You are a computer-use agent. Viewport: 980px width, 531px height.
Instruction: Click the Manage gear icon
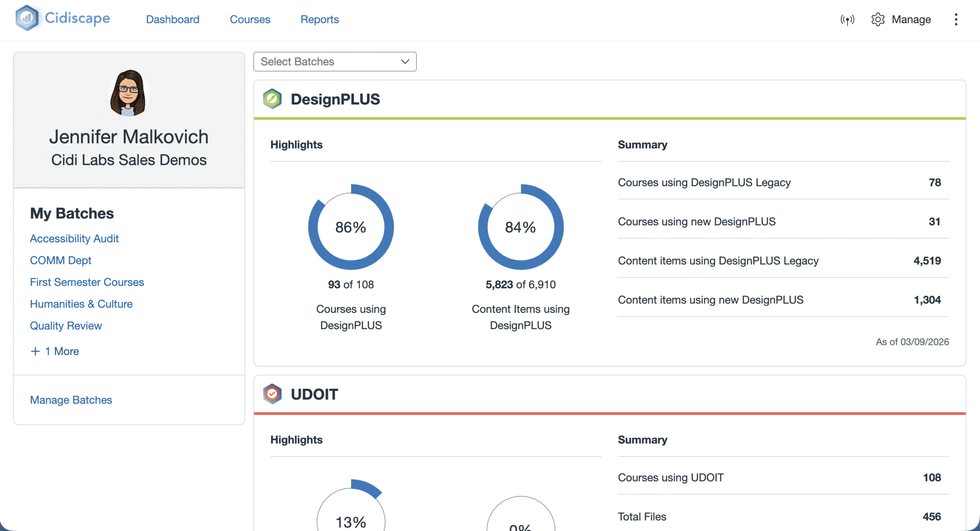click(x=878, y=20)
